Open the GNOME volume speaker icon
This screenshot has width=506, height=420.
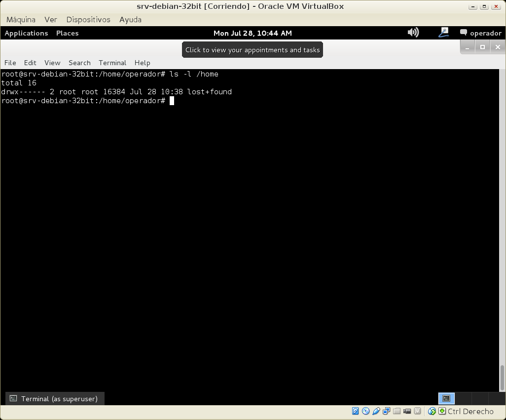413,33
